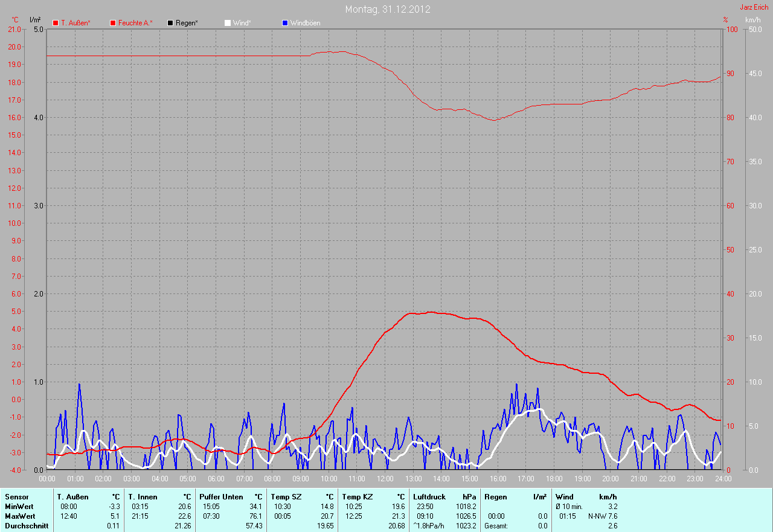The width and height of the screenshot is (773, 532).
Task: Click the 'Windböen' legend label
Action: click(306, 23)
